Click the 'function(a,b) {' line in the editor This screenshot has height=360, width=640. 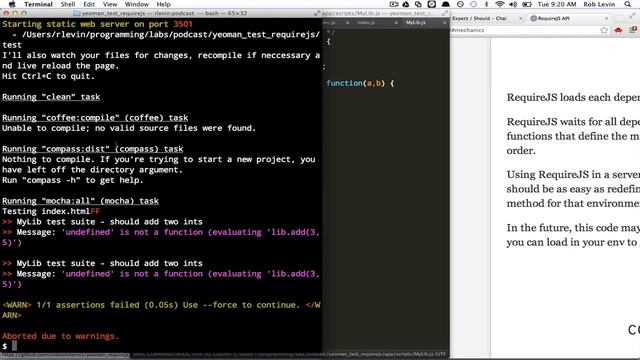click(x=360, y=83)
